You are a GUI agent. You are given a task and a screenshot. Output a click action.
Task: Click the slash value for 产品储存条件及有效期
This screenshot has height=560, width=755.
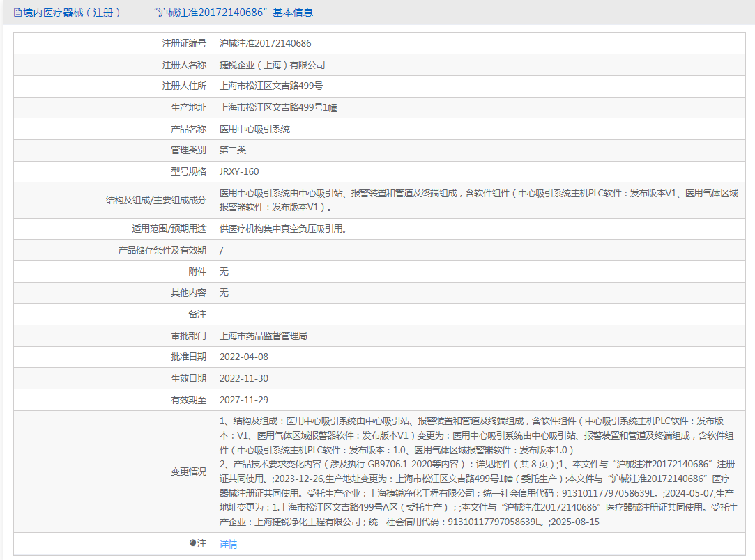click(x=222, y=250)
